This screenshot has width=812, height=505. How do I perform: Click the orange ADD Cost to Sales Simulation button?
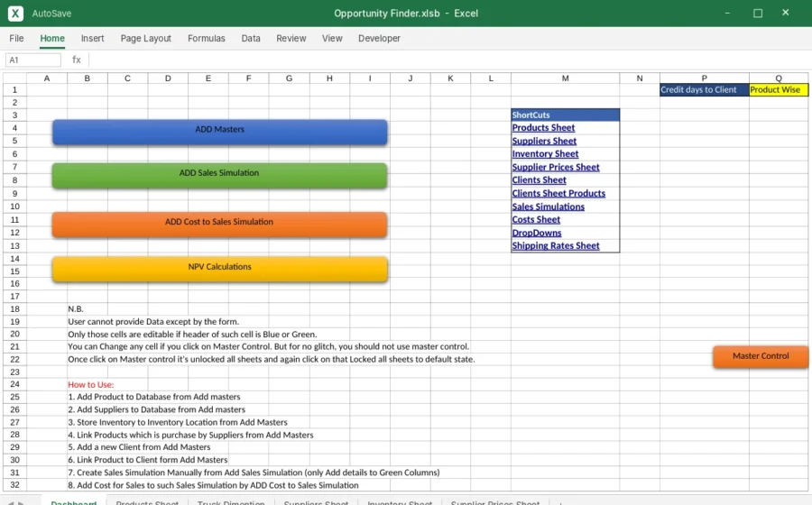219,224
